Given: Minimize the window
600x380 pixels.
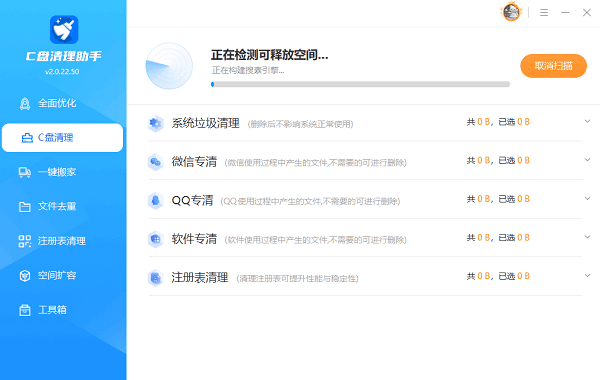Looking at the screenshot, I should [x=566, y=13].
